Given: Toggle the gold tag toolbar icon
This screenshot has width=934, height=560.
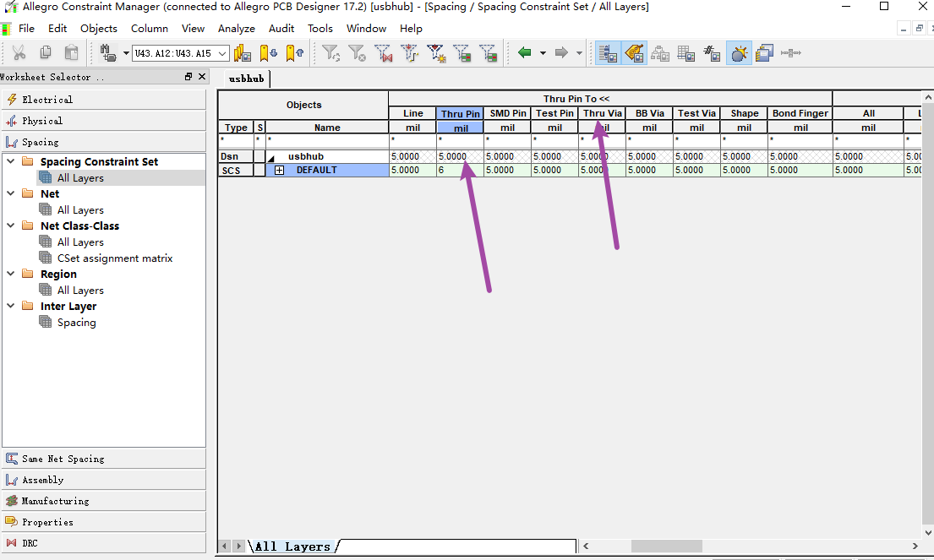Looking at the screenshot, I should point(634,53).
